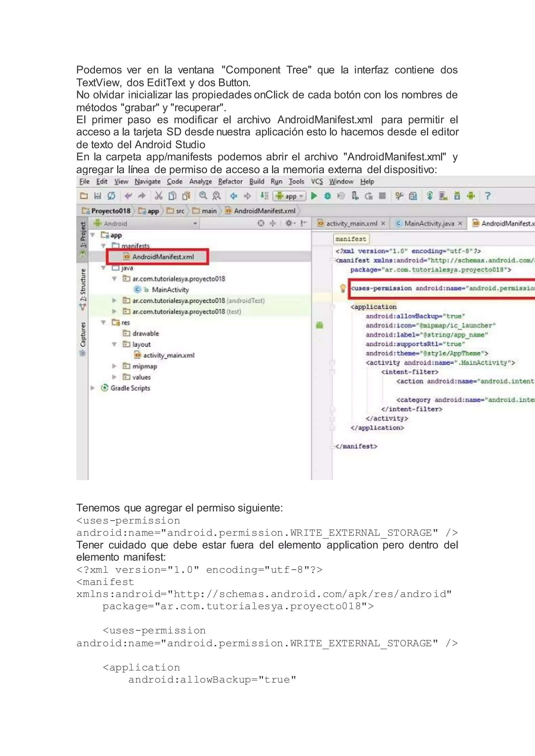Click the Cut scissors icon
The height and width of the screenshot is (756, 535).
[159, 196]
